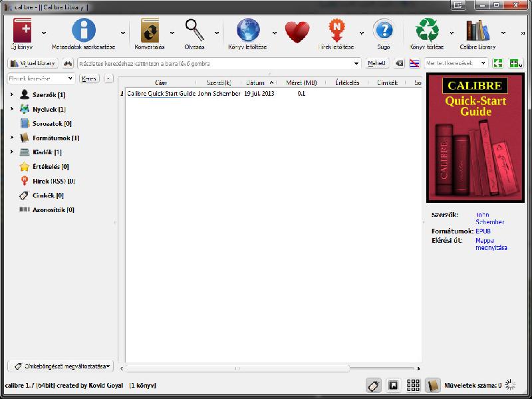The width and height of the screenshot is (532, 399).
Task: Toggle the tag browser icon in status bar
Action: coord(374,386)
